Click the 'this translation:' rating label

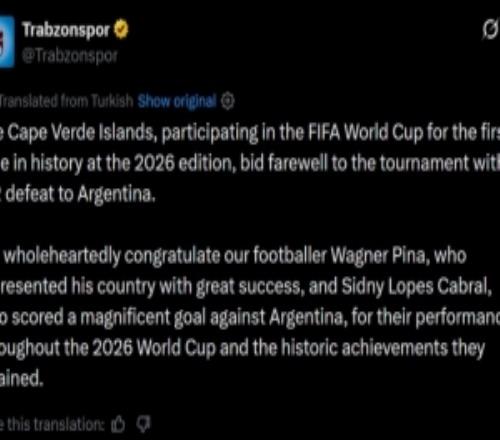click(53, 425)
